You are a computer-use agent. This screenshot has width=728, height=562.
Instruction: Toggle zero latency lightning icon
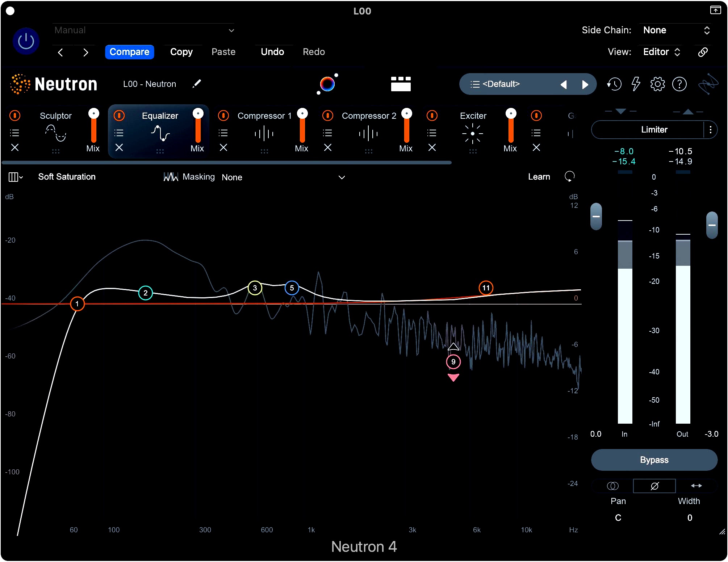point(636,84)
